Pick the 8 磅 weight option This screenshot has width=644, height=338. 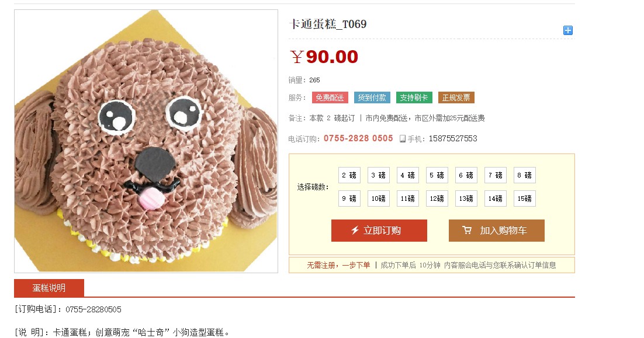(x=524, y=175)
